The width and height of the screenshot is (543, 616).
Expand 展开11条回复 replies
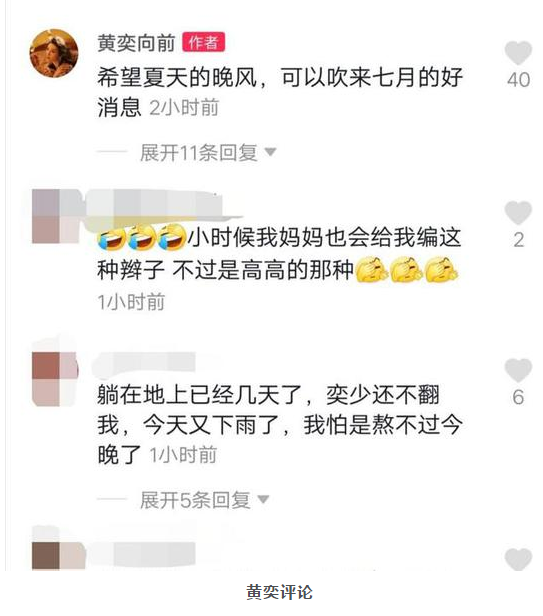pos(198,152)
